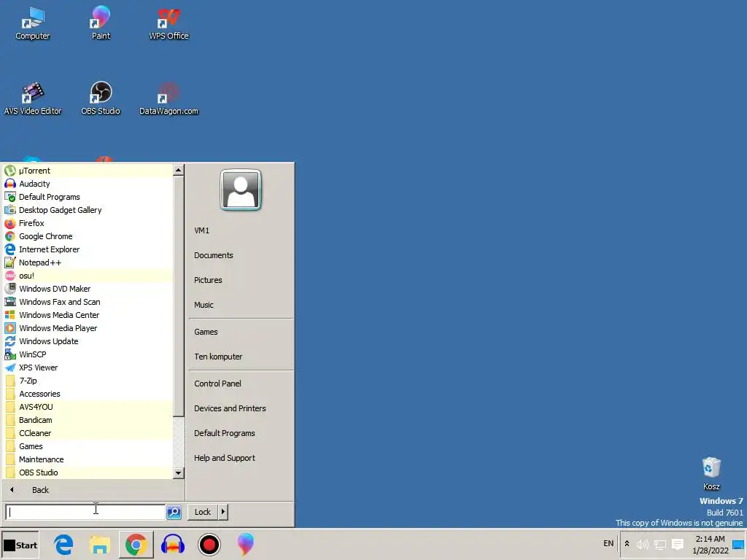The width and height of the screenshot is (747, 560).
Task: Switch to Chrome on the taskbar
Action: [136, 545]
